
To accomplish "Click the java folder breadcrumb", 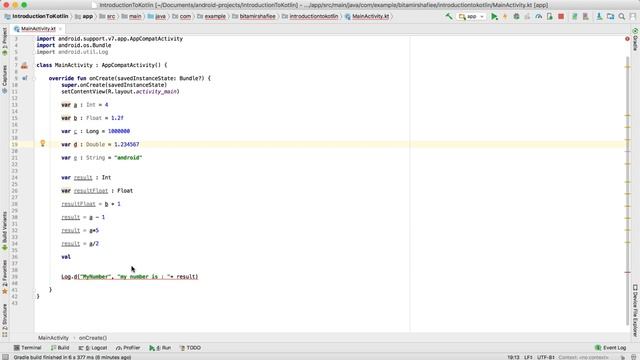I will tap(157, 16).
